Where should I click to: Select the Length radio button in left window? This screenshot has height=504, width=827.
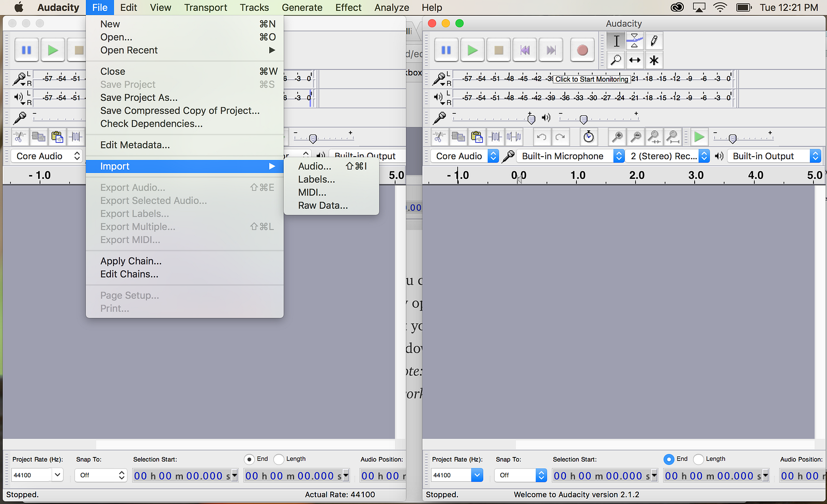[x=279, y=459]
